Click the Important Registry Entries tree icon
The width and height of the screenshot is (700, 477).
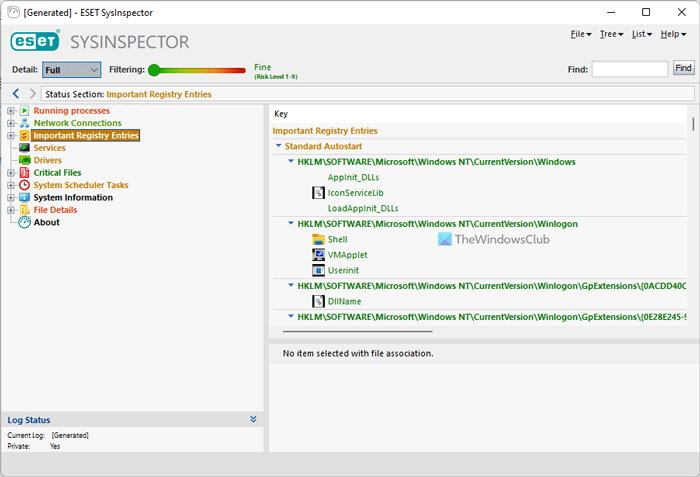25,135
